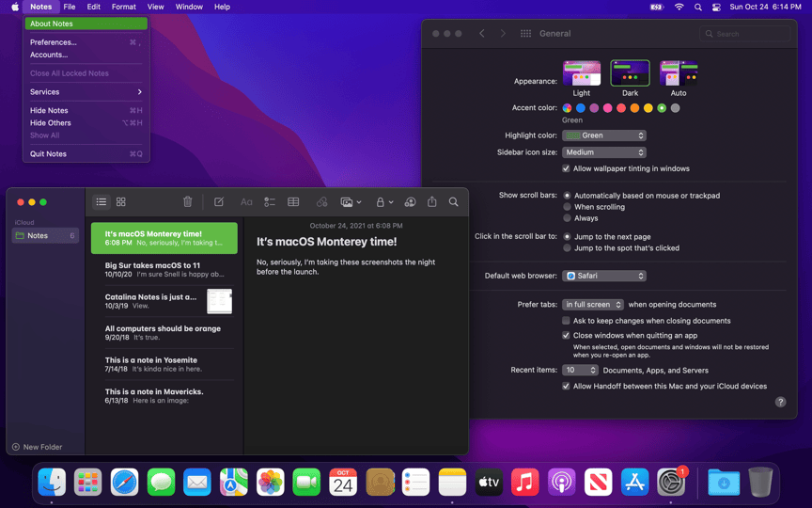Toggle Allow Handoff checkbox

coord(566,387)
